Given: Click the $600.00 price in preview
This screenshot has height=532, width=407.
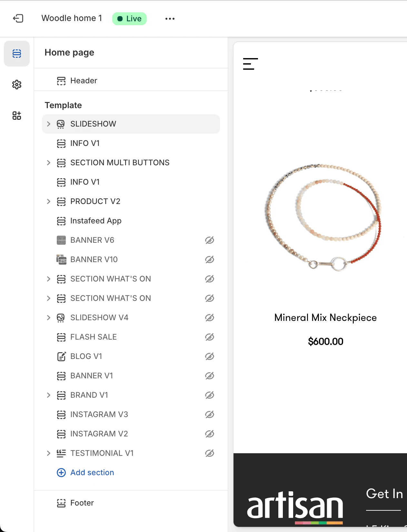Looking at the screenshot, I should pyautogui.click(x=326, y=342).
